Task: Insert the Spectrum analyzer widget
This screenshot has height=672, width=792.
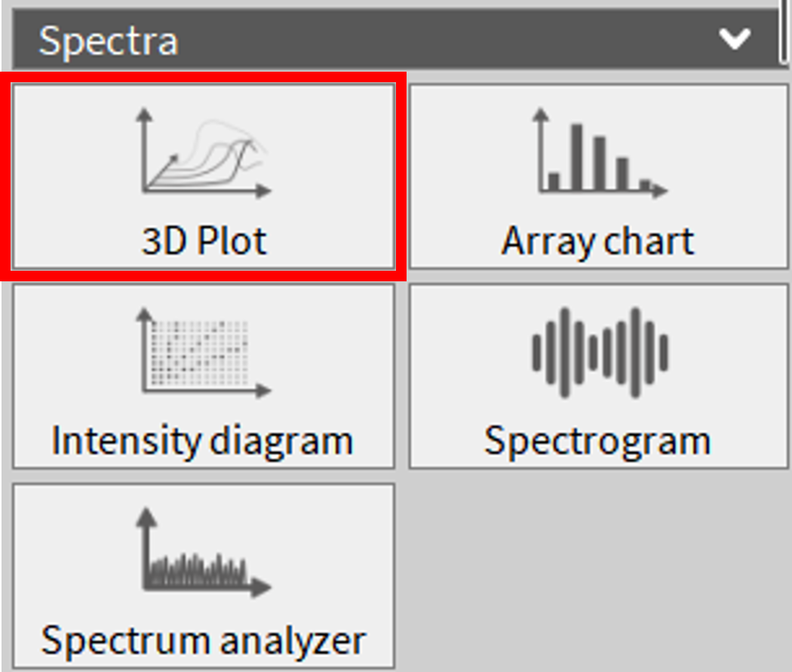Action: tap(204, 575)
